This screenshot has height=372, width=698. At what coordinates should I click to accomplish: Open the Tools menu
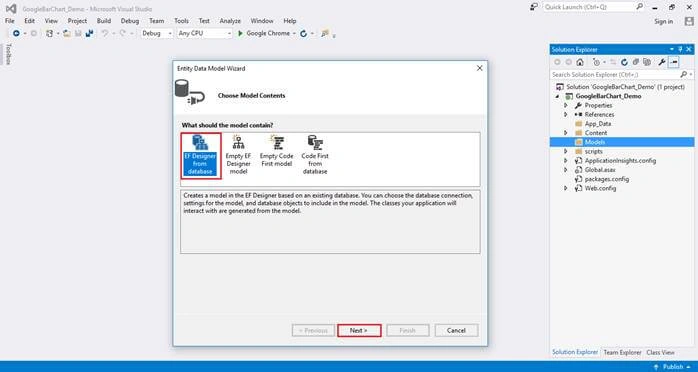(x=181, y=21)
